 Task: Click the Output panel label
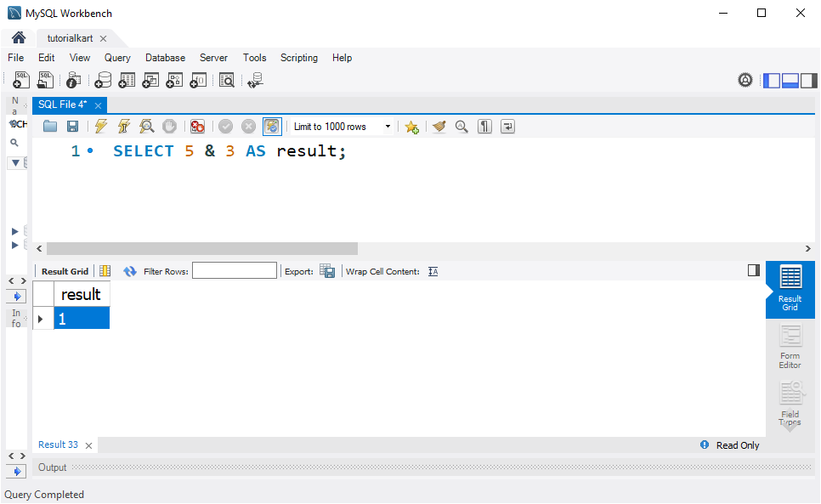[52, 467]
